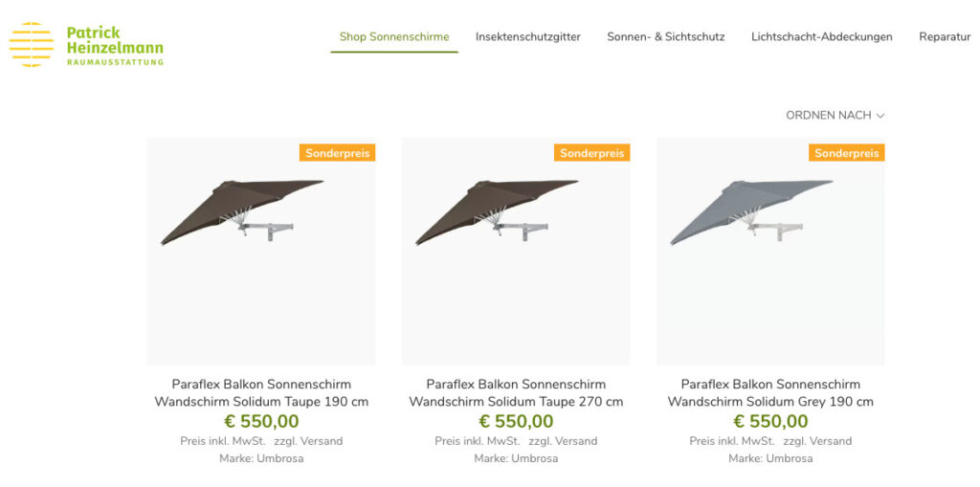980x487 pixels.
Task: Open Paraflex Solidum Taupe 190 cm title link
Action: [x=261, y=392]
